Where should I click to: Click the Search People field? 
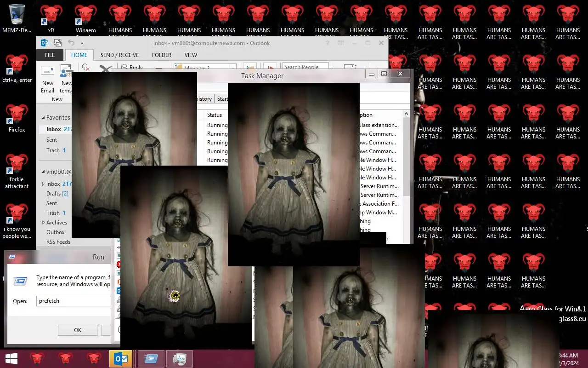[x=305, y=67]
